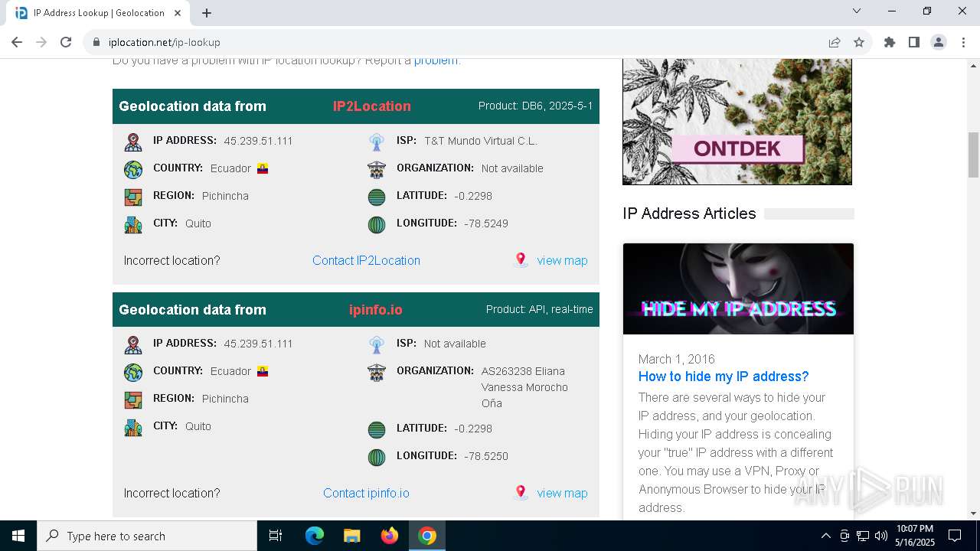Open the Extensions puzzle icon
This screenshot has width=980, height=551.
coord(890,42)
